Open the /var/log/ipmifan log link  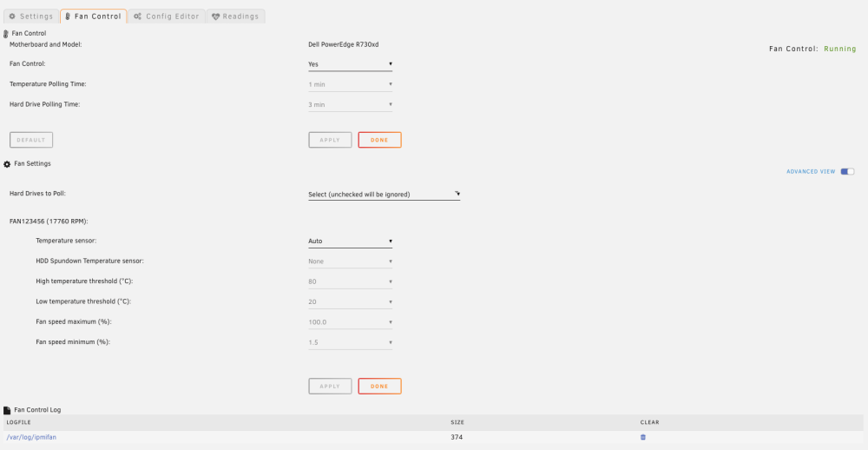[x=31, y=437]
